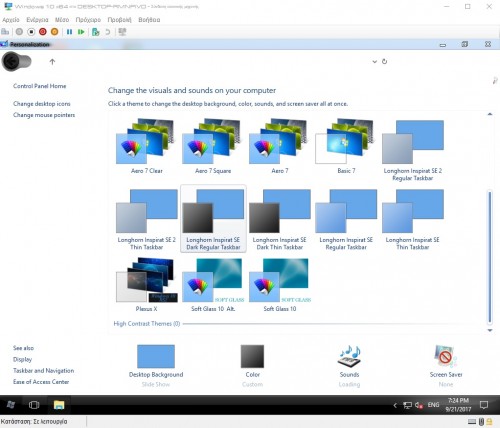The width and height of the screenshot is (500, 428).
Task: Open the Action Center notification icon
Action: [484, 405]
